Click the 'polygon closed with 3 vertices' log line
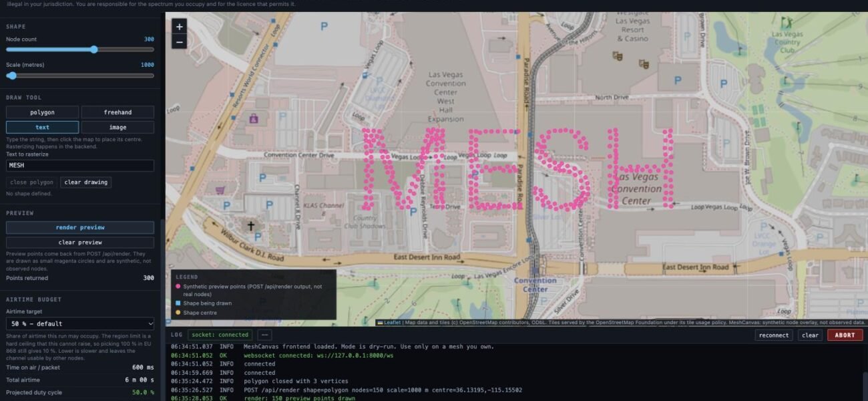Viewport: 868px width, 401px height. point(259,382)
